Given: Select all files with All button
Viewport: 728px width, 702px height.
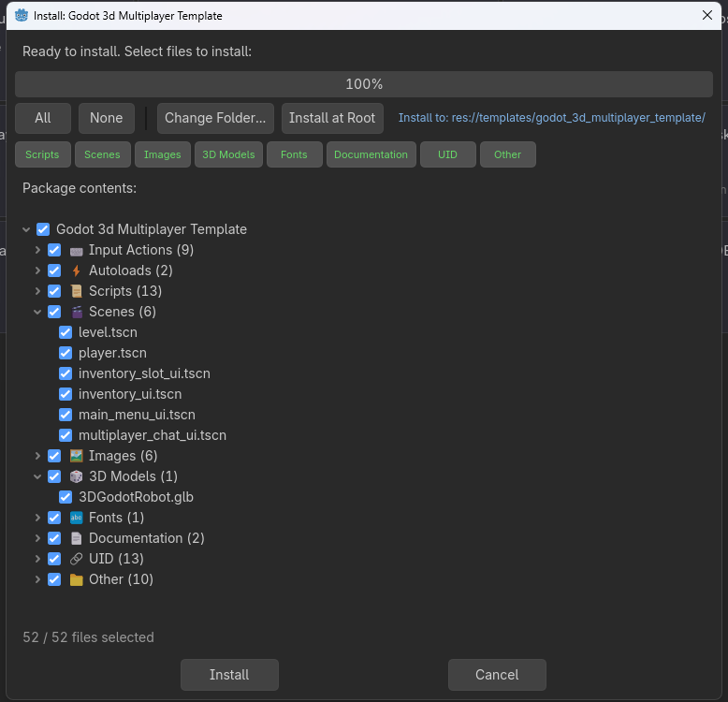Looking at the screenshot, I should pyautogui.click(x=43, y=118).
